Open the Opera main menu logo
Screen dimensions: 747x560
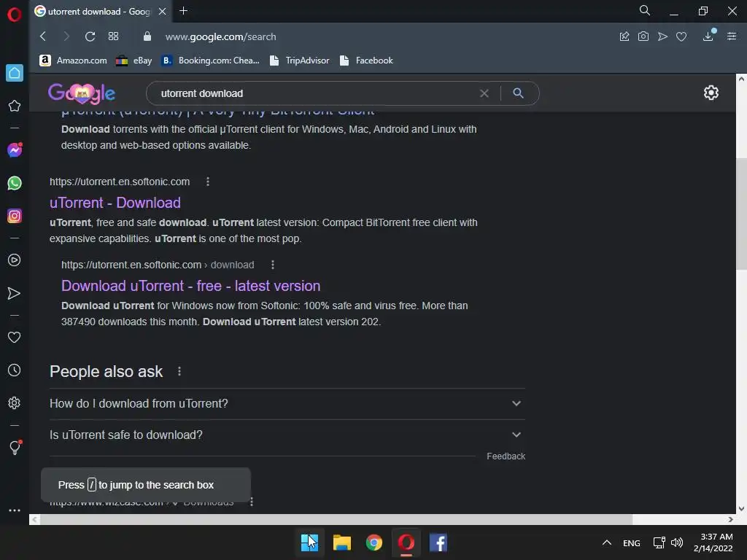(x=15, y=15)
